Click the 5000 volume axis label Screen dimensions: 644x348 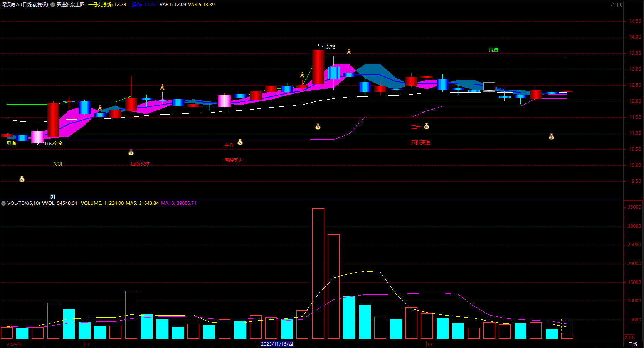(x=636, y=320)
